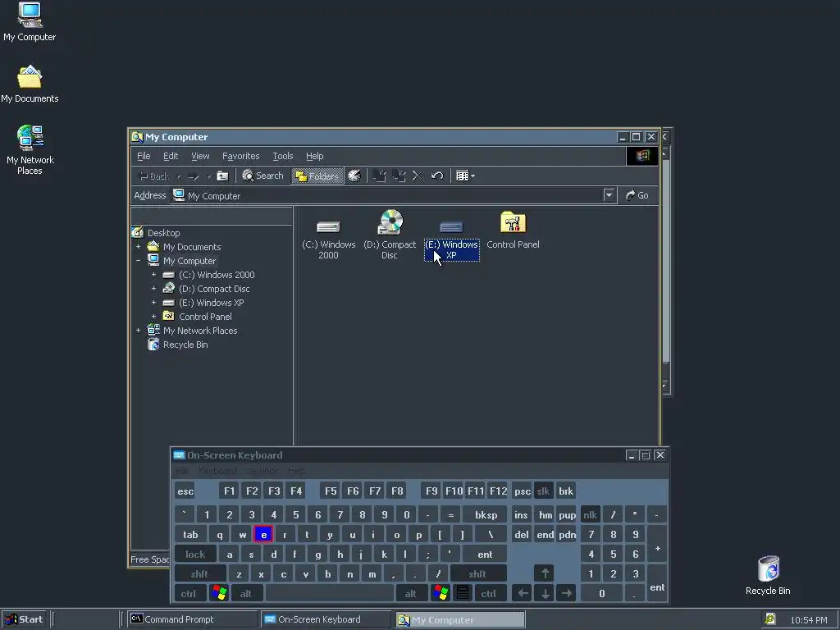Viewport: 840px width, 630px height.
Task: Toggle the lock (caps lock) key
Action: click(x=195, y=554)
